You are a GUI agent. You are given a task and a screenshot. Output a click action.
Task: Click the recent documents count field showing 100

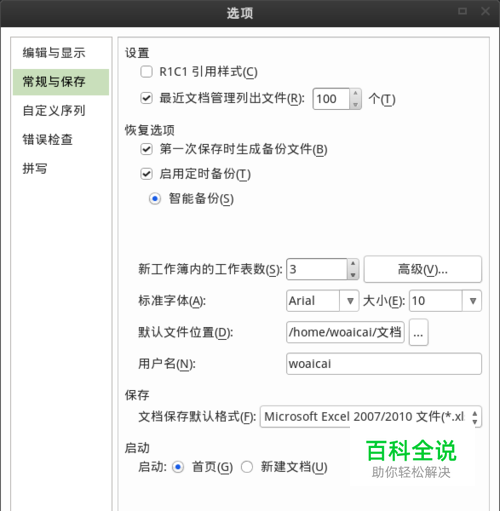[x=331, y=99]
